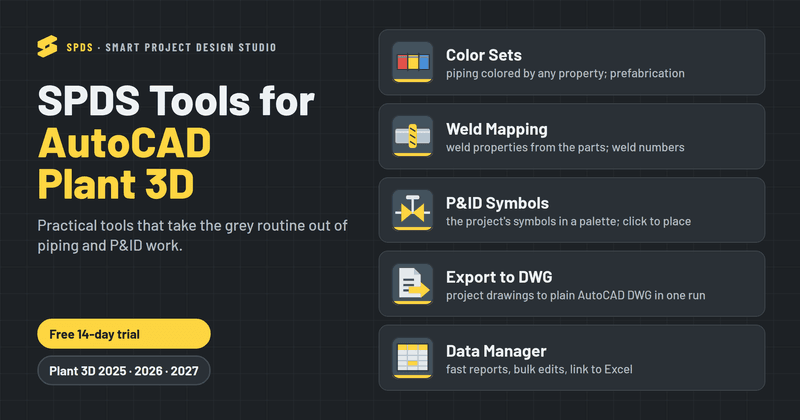Click the Data Manager table icon

click(413, 358)
